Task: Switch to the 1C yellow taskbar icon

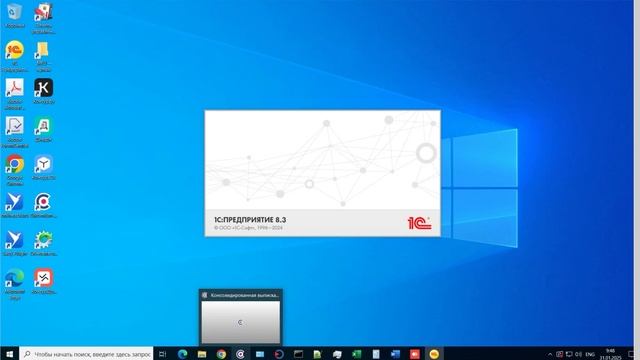Action: click(x=434, y=354)
